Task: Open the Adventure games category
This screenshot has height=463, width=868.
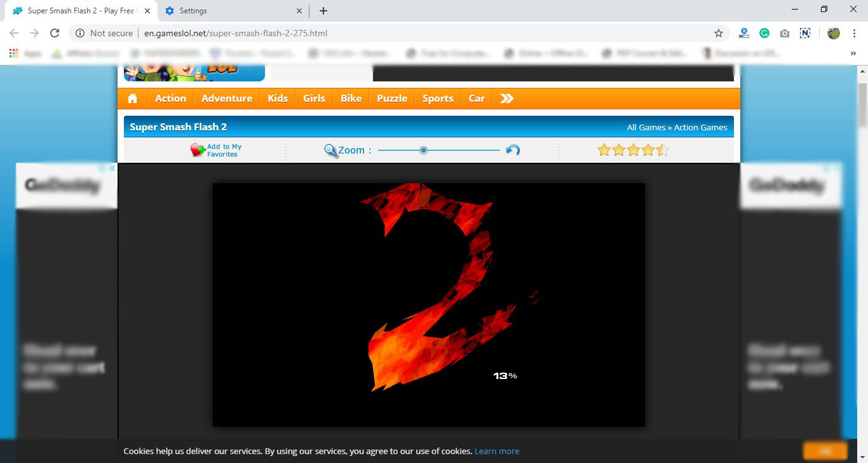Action: pos(227,98)
